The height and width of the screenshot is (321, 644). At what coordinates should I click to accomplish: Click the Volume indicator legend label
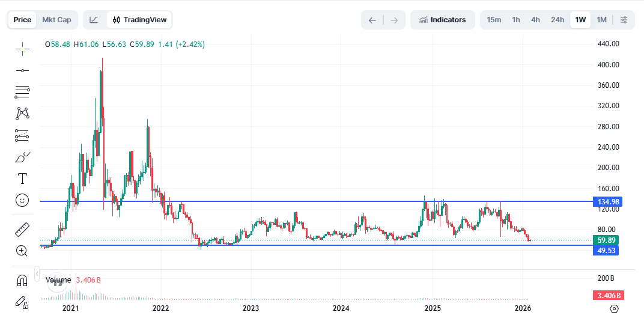pyautogui.click(x=58, y=280)
